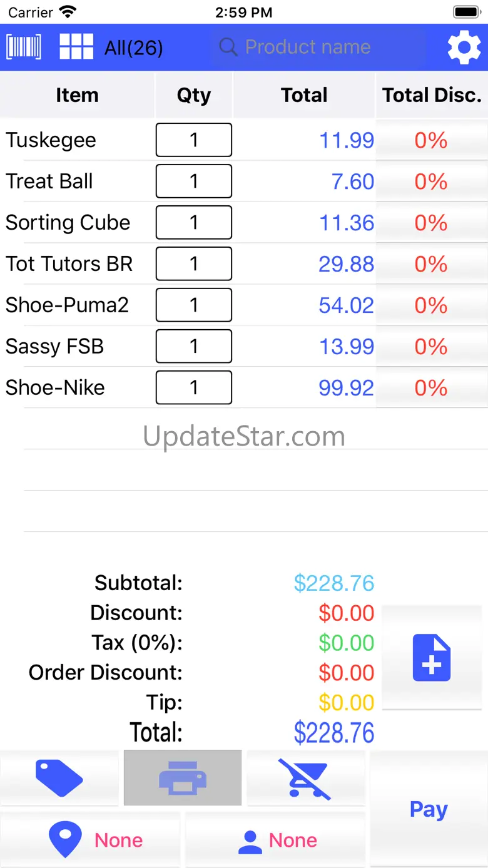The image size is (488, 868).
Task: Tap the Total Disc. column header
Action: [x=432, y=95]
